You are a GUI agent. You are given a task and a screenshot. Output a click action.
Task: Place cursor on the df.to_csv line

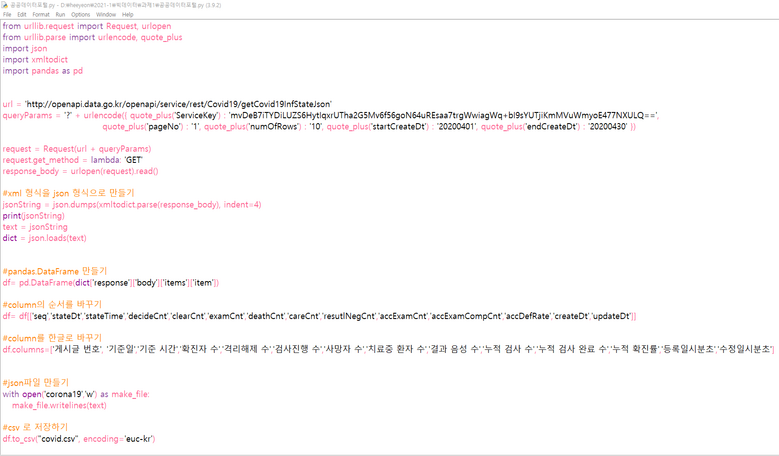tap(78, 439)
